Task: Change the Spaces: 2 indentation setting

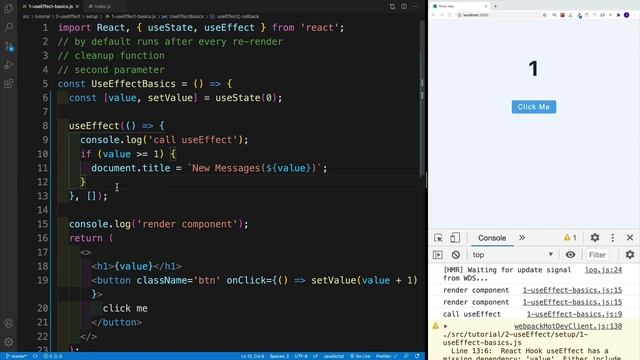Action: pos(279,356)
